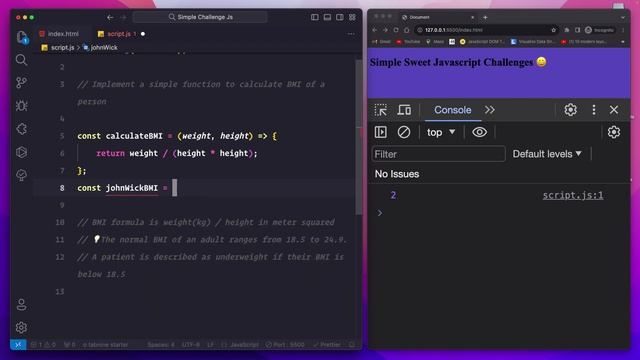
Task: Click the hexagon cube icon in activity bar
Action: 21,152
